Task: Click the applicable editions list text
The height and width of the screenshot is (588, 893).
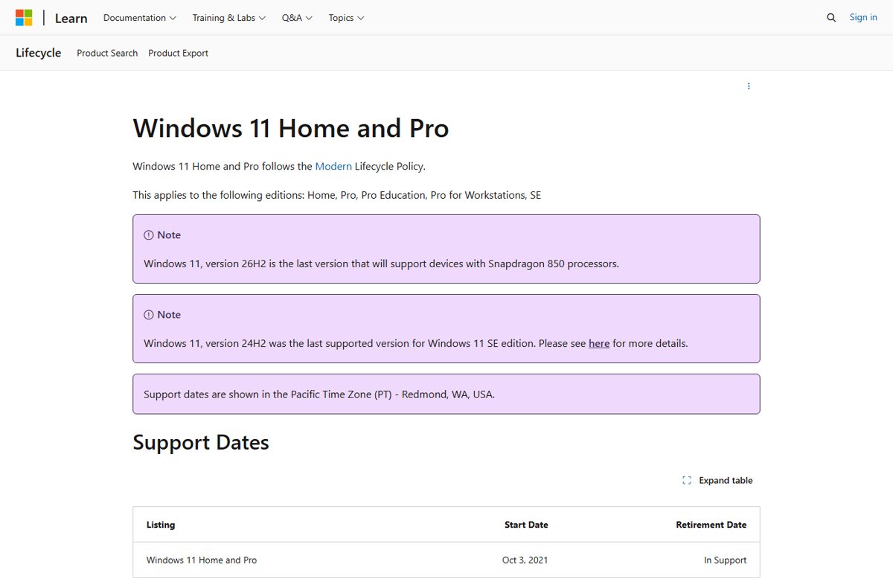Action: coord(337,195)
